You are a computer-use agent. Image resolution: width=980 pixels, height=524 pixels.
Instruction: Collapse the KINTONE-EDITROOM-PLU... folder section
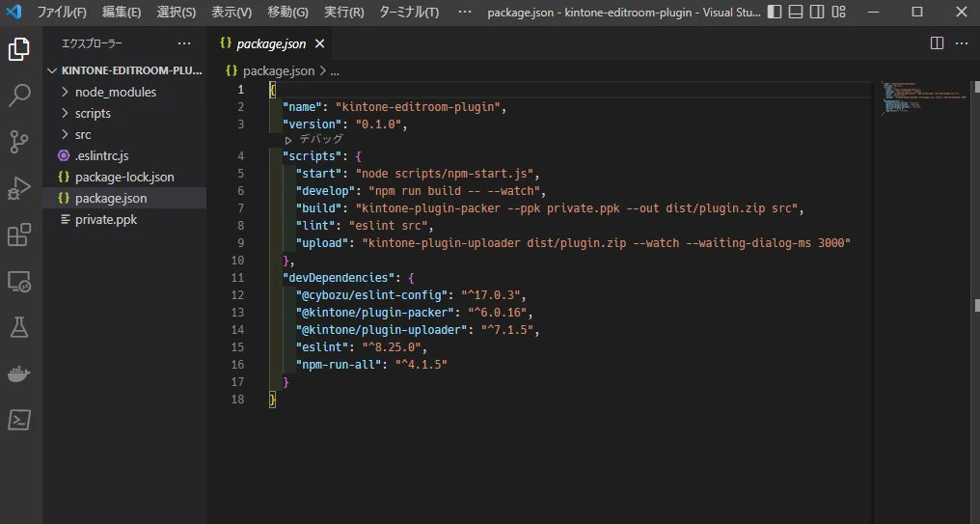pos(124,70)
